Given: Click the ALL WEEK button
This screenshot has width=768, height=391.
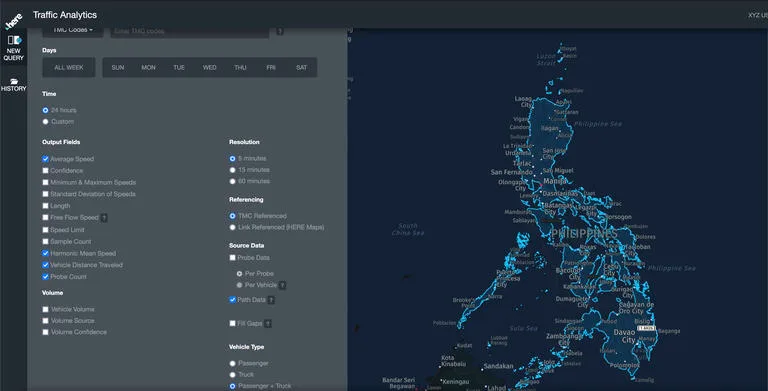Looking at the screenshot, I should pos(69,68).
